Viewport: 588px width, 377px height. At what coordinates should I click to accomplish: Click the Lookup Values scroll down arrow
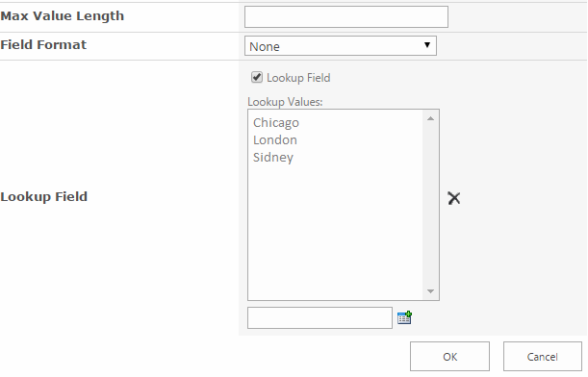[430, 291]
